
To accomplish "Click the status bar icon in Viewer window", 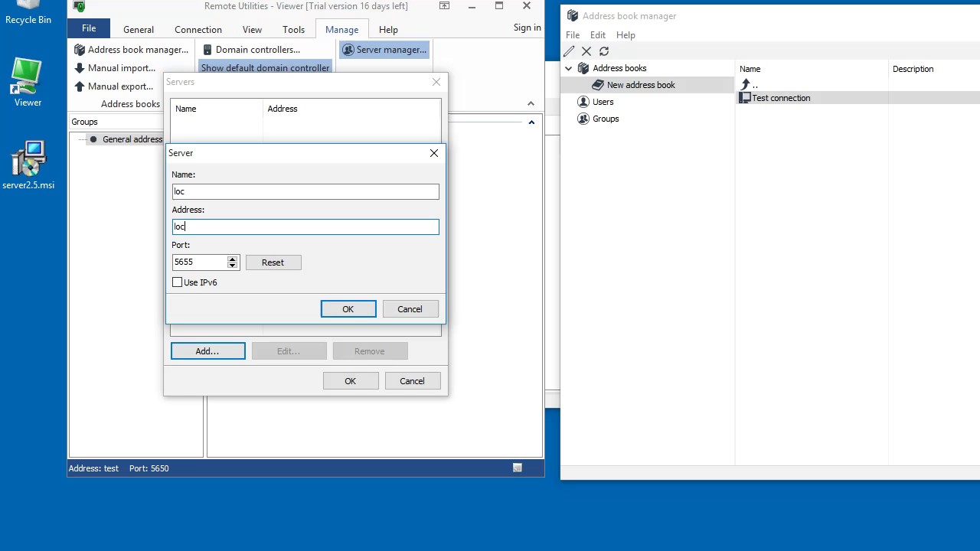I will tap(518, 468).
